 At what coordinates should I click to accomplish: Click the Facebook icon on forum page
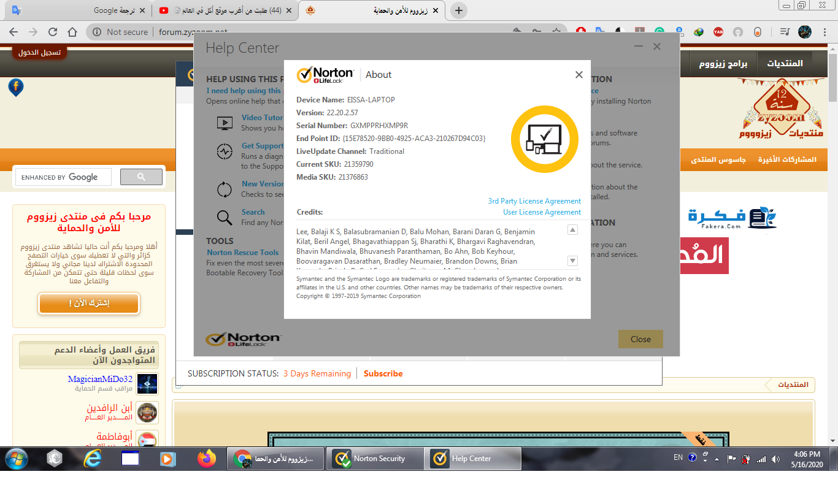pyautogui.click(x=16, y=87)
